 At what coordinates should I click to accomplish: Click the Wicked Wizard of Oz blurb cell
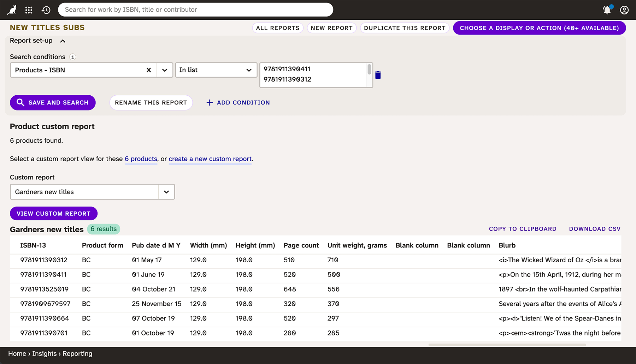point(560,260)
